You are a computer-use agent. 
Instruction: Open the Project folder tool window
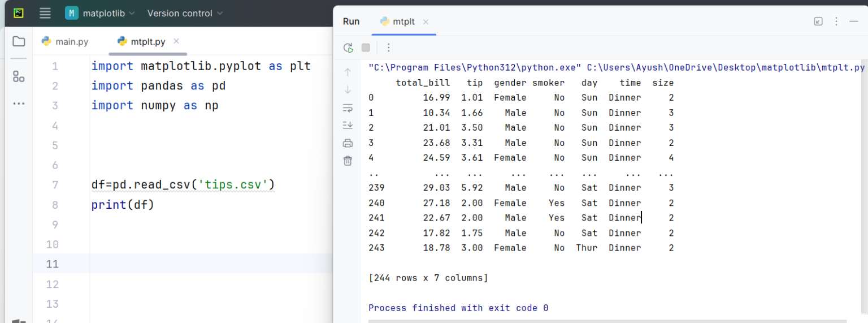pos(19,41)
